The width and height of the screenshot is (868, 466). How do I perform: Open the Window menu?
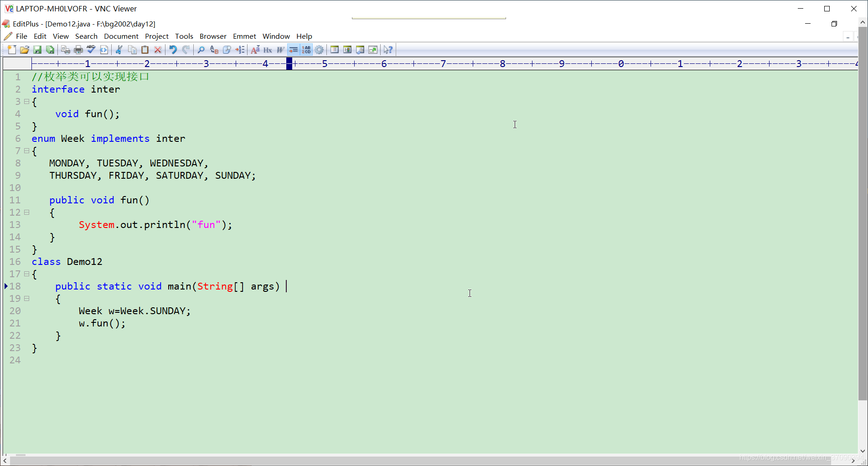[276, 36]
